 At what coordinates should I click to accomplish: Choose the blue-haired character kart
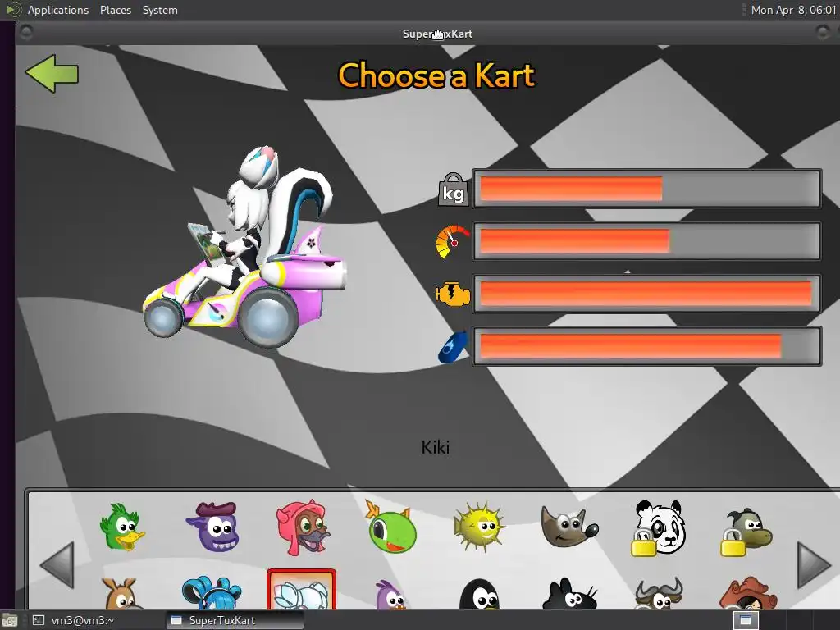tap(211, 593)
